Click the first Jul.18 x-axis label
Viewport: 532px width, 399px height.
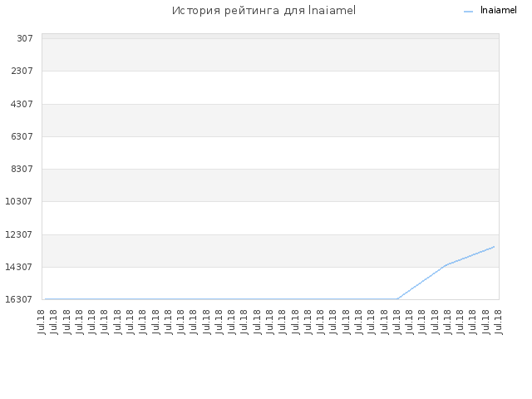[x=42, y=322]
